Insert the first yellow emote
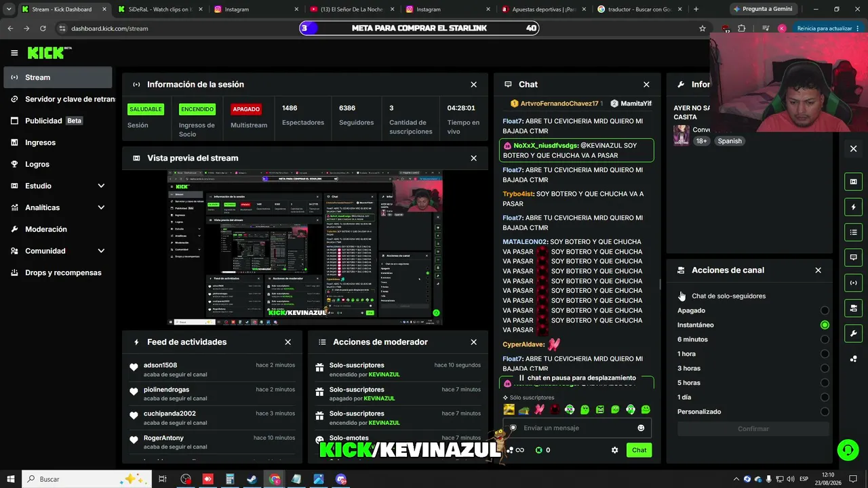The width and height of the screenshot is (868, 488). (x=509, y=409)
